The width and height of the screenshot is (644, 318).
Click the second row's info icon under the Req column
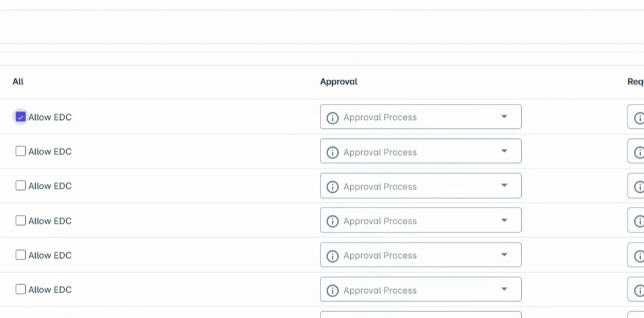click(x=639, y=153)
